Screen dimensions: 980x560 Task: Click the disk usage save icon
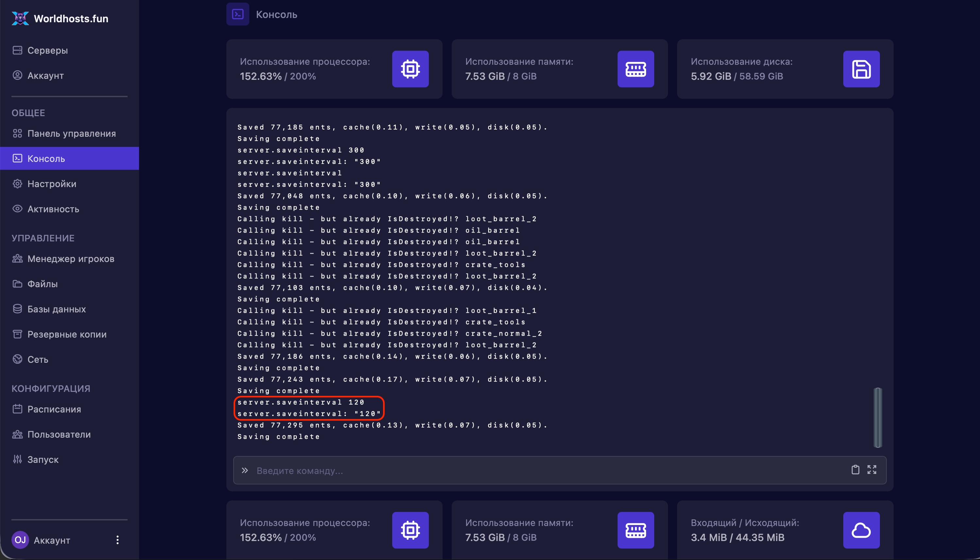point(861,69)
